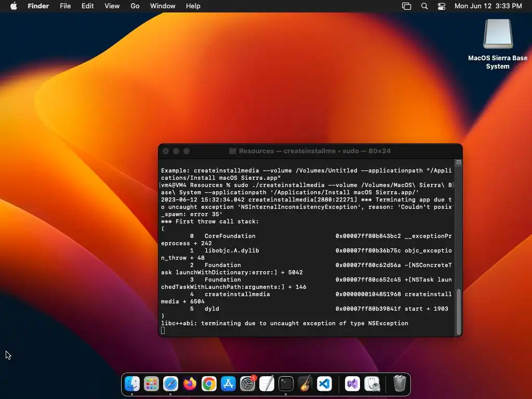Open Visual Studio Code from the Dock
This screenshot has height=399, width=532.
pos(324,384)
